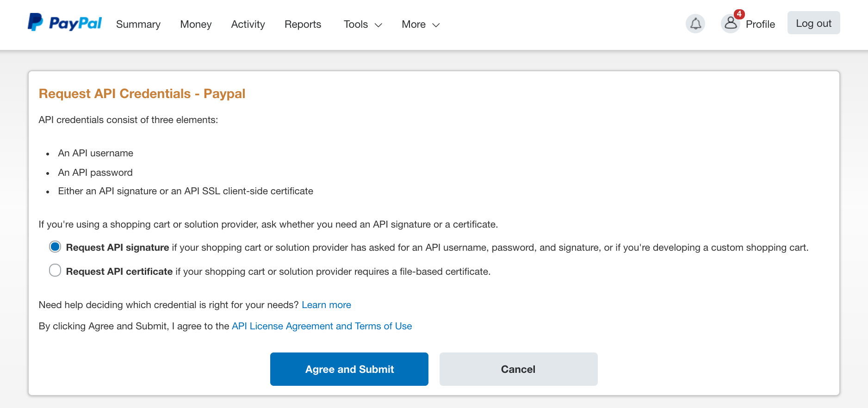
Task: Select Request API signature radio button
Action: [55, 247]
